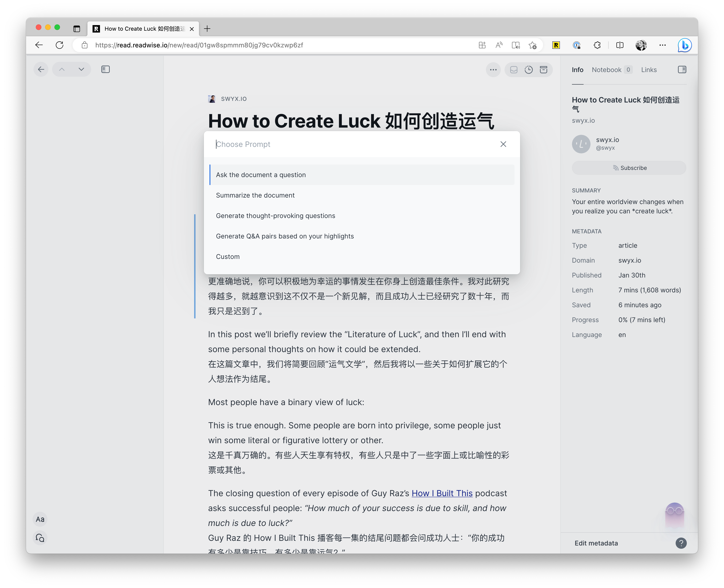Go to the previous document (up chevron)
Image resolution: width=724 pixels, height=588 pixels.
pos(62,69)
